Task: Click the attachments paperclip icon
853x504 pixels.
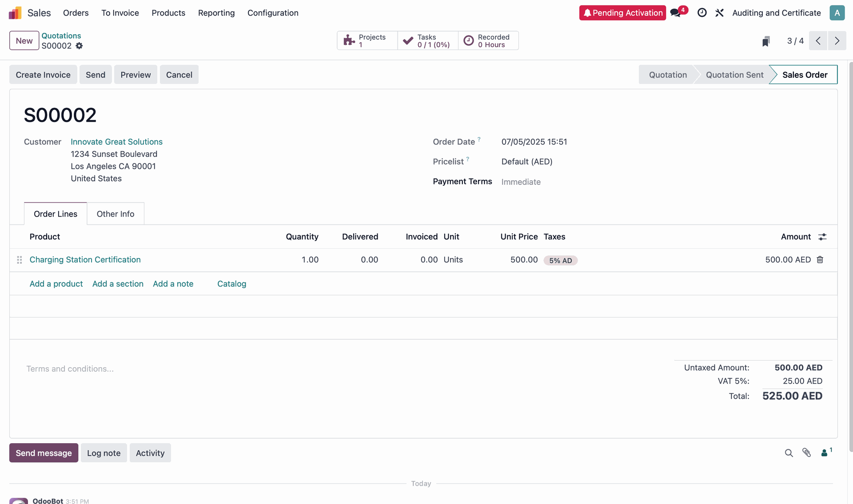Action: [806, 452]
